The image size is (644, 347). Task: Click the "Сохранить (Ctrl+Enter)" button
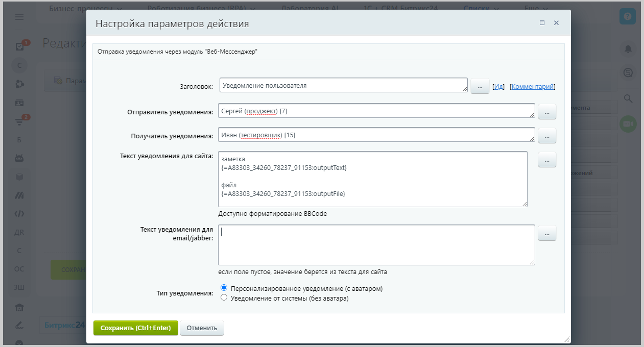tap(135, 328)
